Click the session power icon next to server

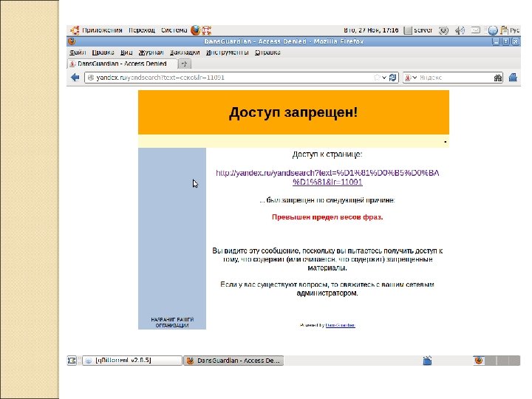pos(443,30)
